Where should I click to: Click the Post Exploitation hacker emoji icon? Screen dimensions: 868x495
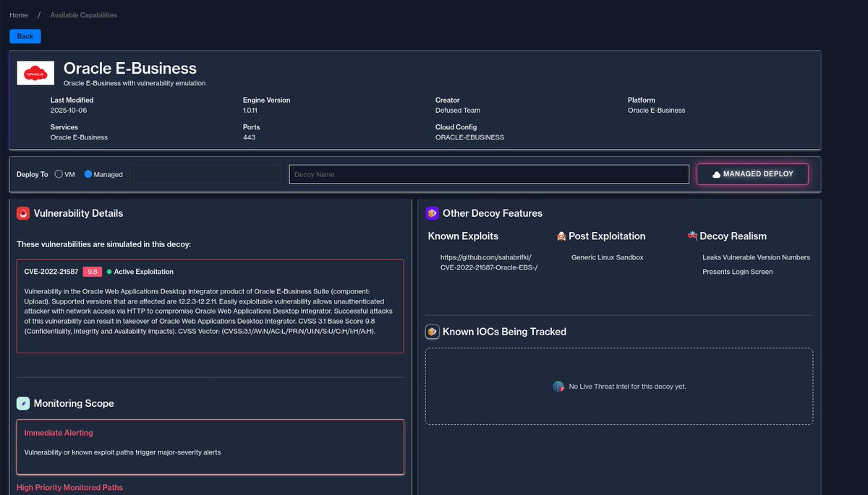click(x=561, y=236)
